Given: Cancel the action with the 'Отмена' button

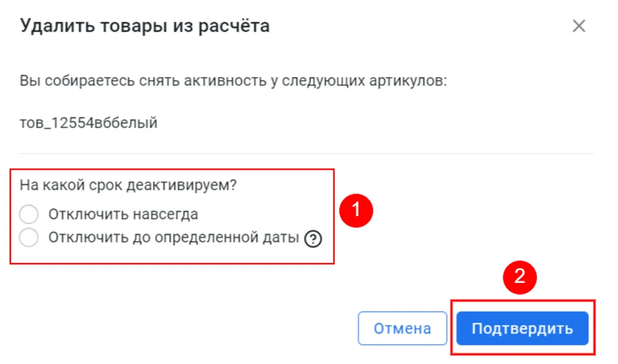Looking at the screenshot, I should click(x=402, y=328).
